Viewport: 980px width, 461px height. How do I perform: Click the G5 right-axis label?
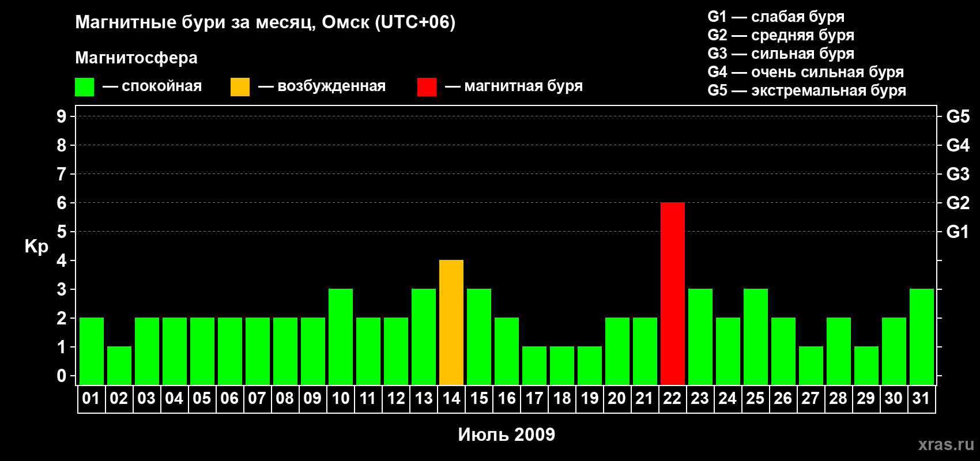958,116
